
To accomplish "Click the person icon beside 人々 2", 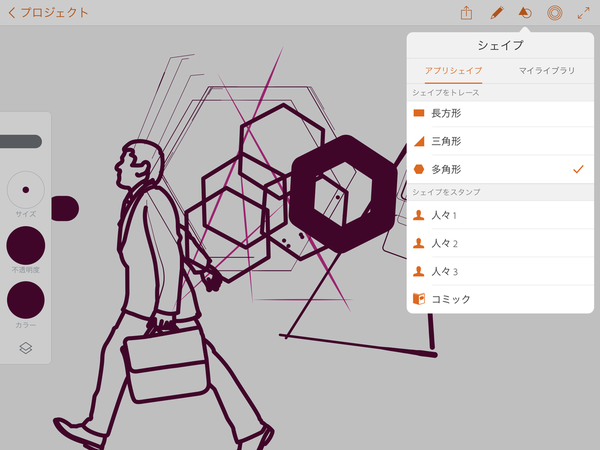I will (x=419, y=243).
